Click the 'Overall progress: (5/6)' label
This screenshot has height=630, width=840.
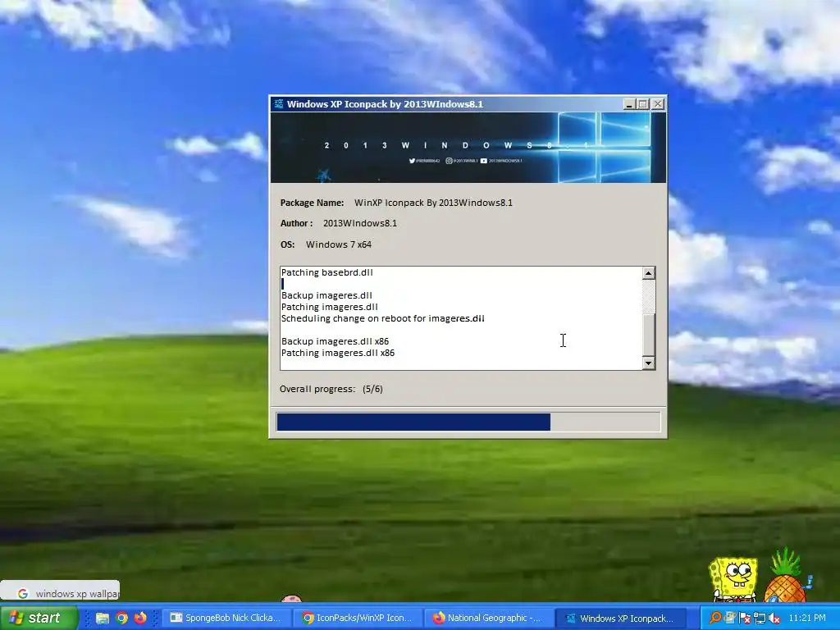[331, 389]
